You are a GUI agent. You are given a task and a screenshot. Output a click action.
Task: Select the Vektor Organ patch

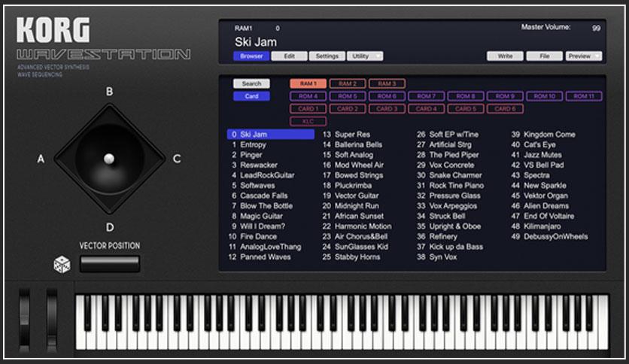pyautogui.click(x=545, y=196)
